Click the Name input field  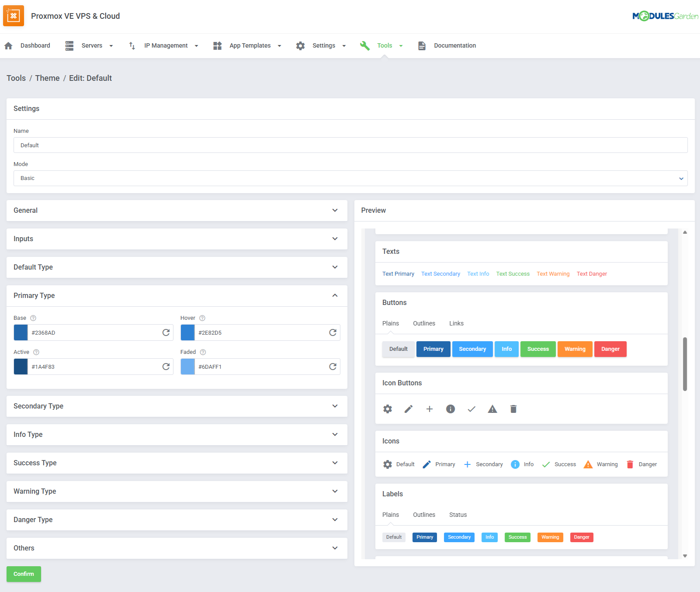350,145
